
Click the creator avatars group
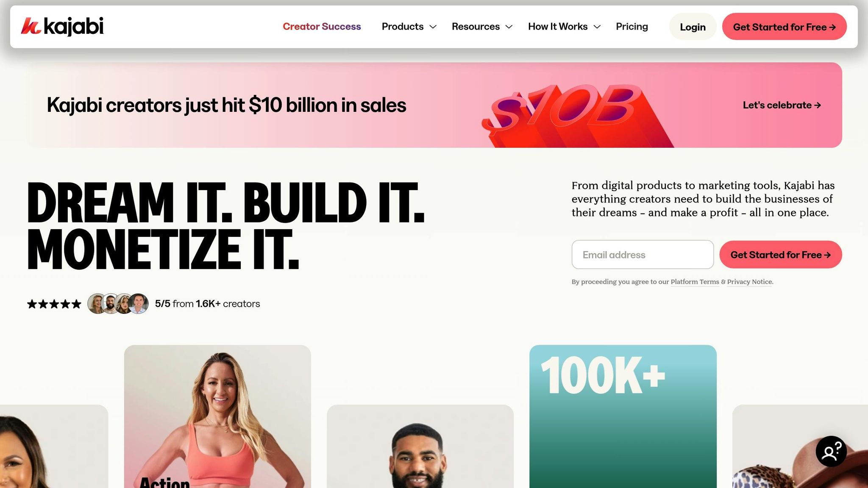pos(118,304)
